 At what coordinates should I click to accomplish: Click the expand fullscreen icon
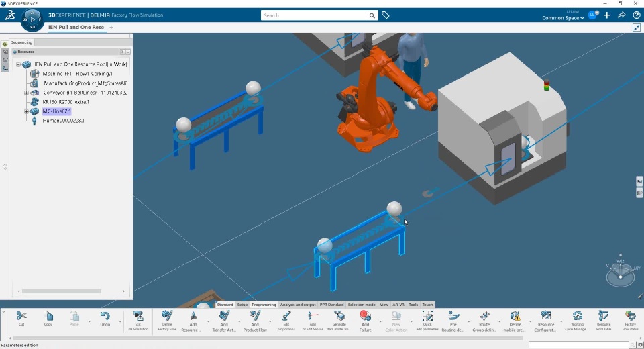coord(636,28)
